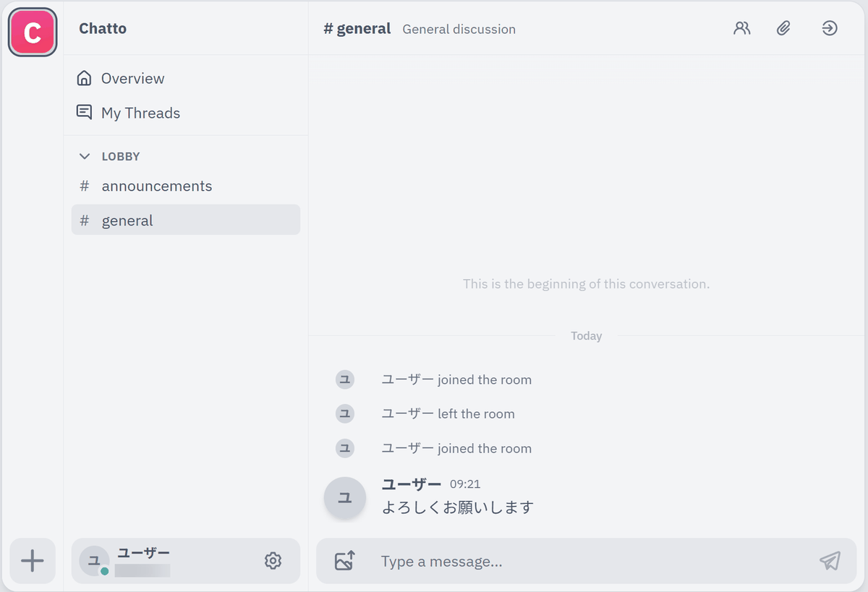This screenshot has height=592, width=868.
Task: Click the Overview home icon
Action: tap(85, 78)
